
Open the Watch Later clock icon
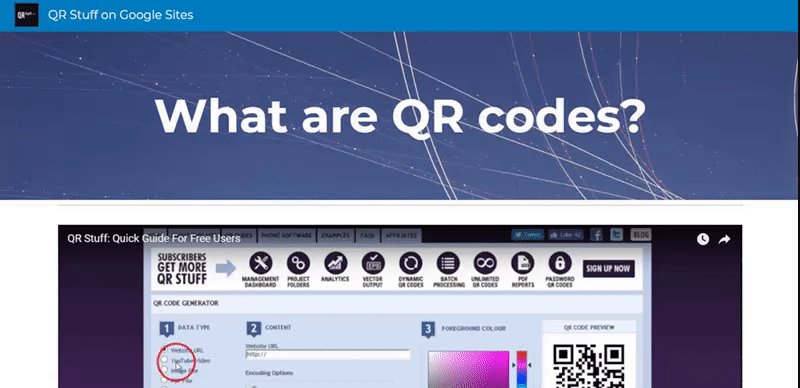(x=703, y=239)
